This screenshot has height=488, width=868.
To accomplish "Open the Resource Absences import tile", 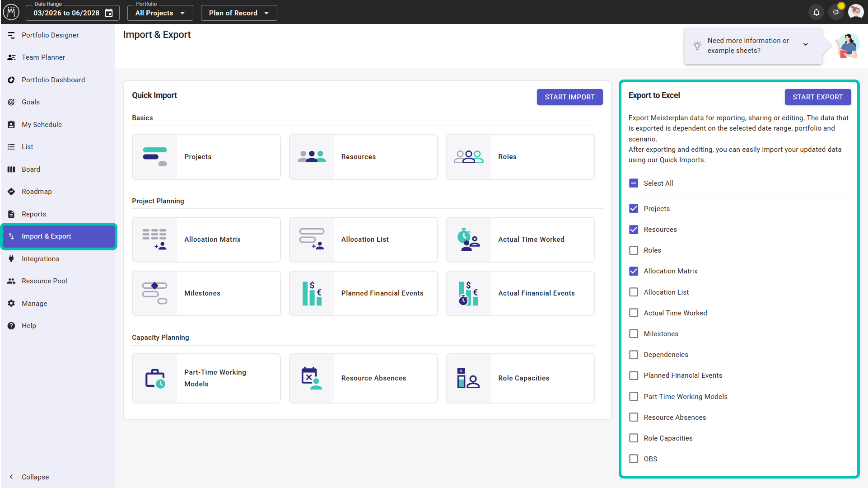I will [x=363, y=378].
